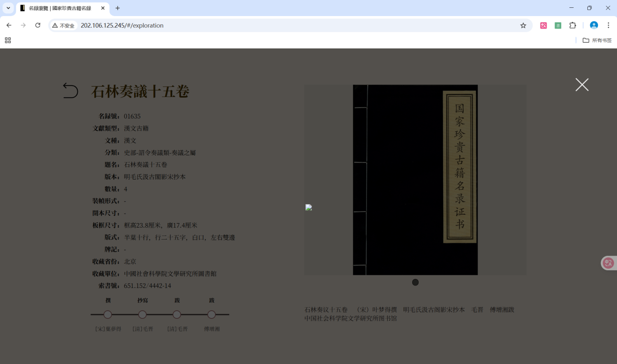Select the 傅增湘 跋 timeline node

tap(211, 314)
